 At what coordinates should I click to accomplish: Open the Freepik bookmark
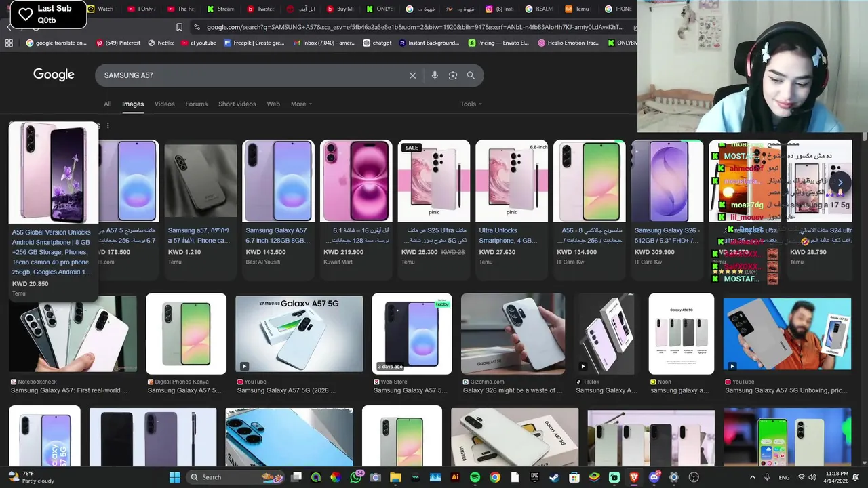pos(254,43)
